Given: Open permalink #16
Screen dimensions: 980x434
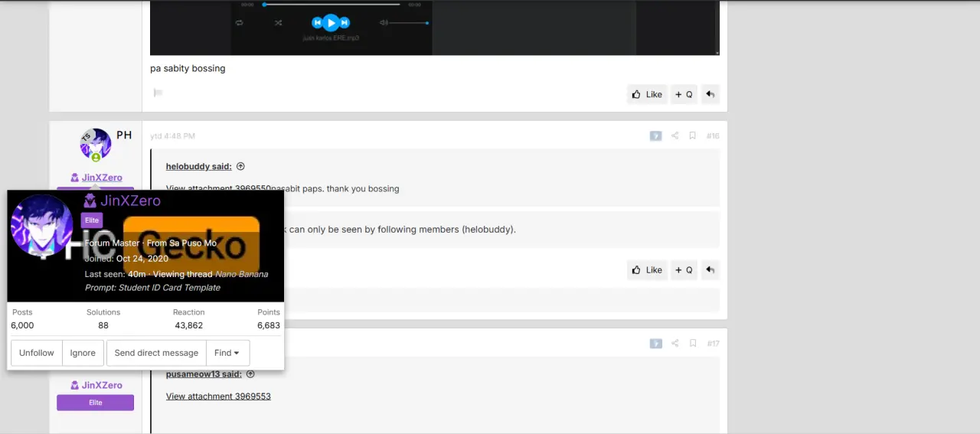Looking at the screenshot, I should [713, 135].
